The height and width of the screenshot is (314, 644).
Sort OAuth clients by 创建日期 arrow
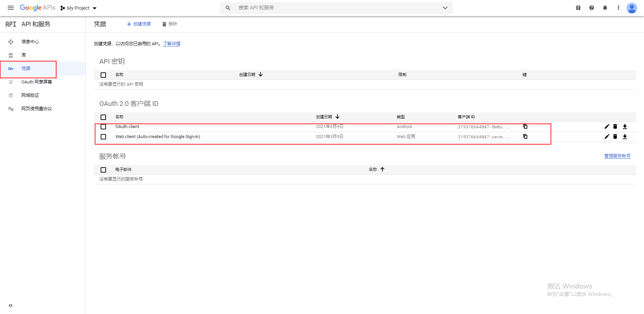337,117
